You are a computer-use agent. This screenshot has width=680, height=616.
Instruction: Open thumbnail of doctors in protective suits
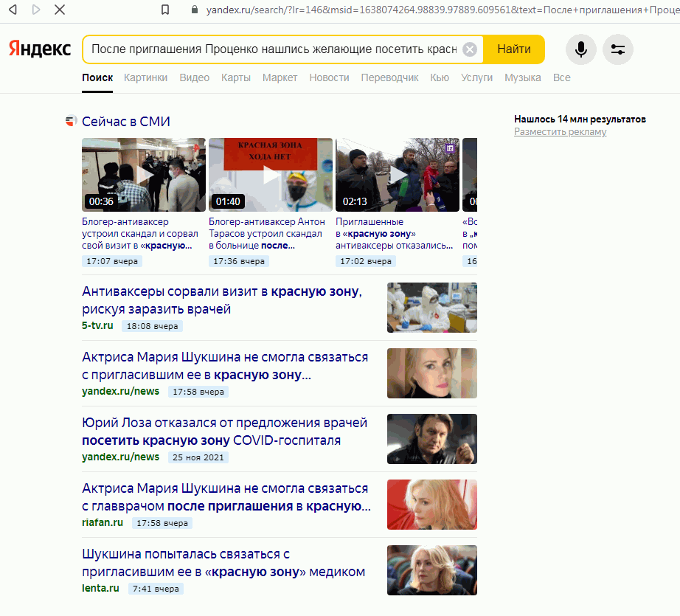pos(432,308)
